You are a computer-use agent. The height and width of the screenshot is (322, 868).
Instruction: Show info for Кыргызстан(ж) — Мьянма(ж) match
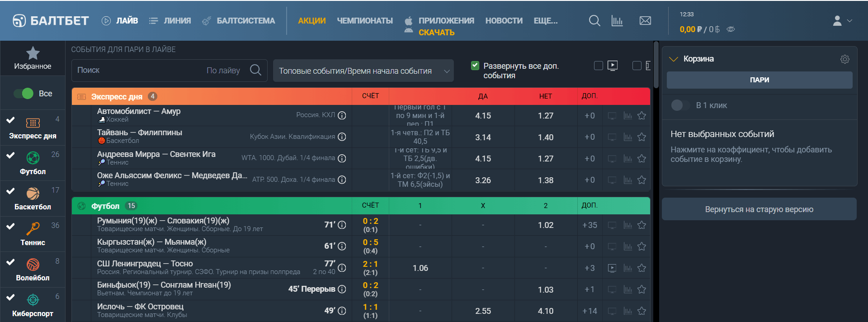tap(342, 246)
